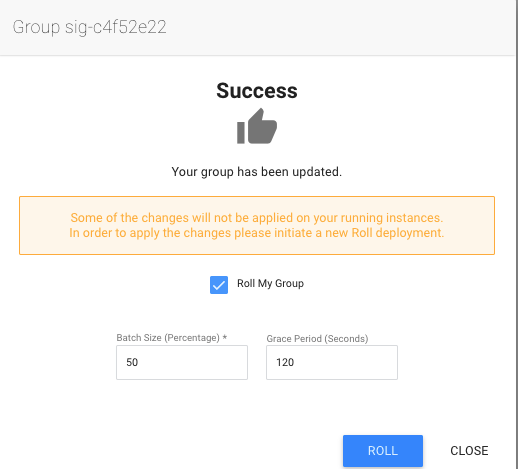The height and width of the screenshot is (469, 518).
Task: Click the 'Your group has been updated' message
Action: 257,172
